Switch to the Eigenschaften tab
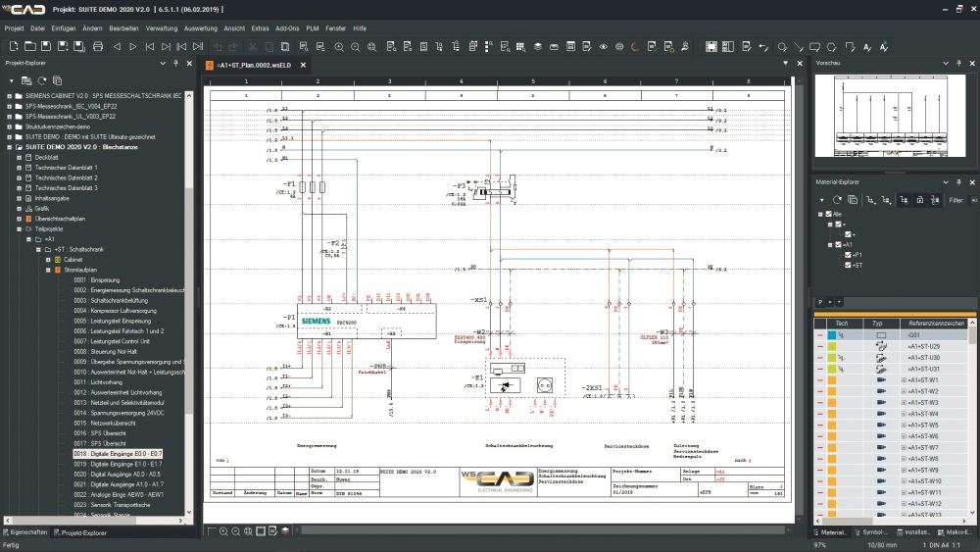This screenshot has height=552, width=980. (25, 532)
